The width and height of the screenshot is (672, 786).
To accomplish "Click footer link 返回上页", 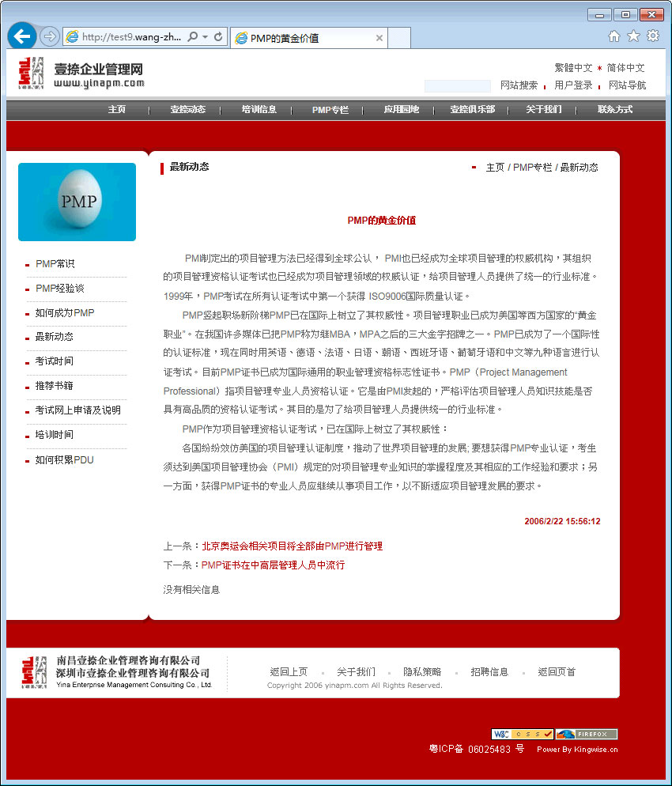I will coord(289,672).
